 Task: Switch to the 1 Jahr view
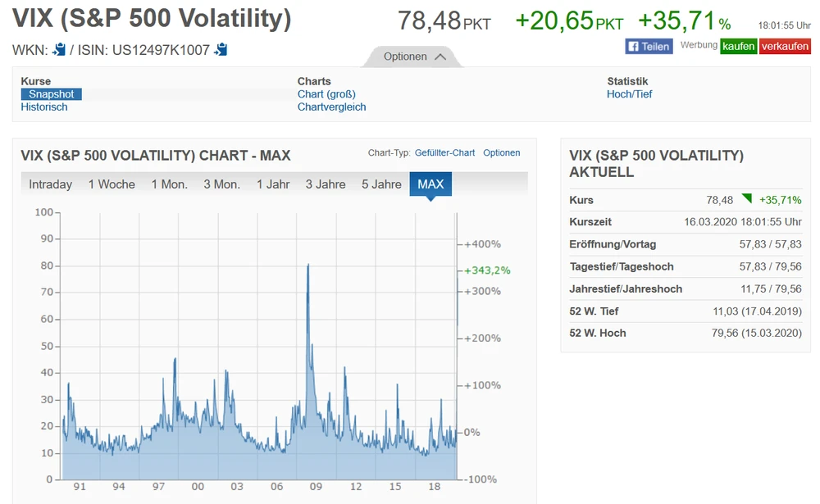click(273, 184)
